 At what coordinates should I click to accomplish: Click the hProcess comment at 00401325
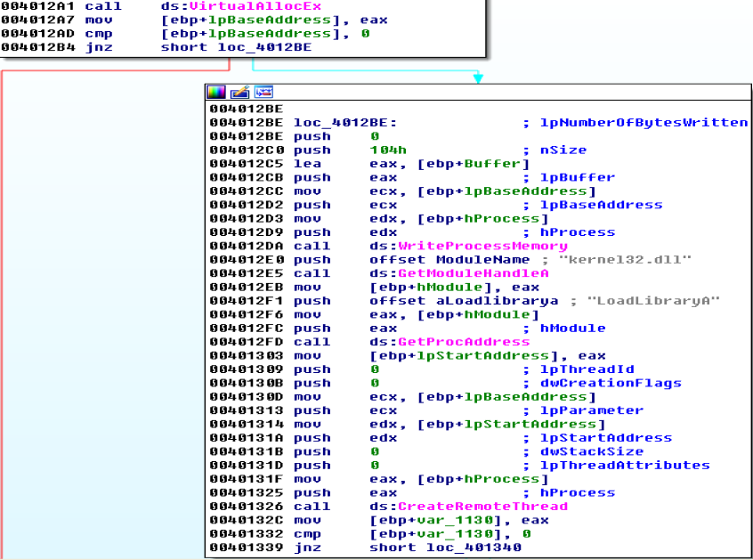(x=578, y=492)
